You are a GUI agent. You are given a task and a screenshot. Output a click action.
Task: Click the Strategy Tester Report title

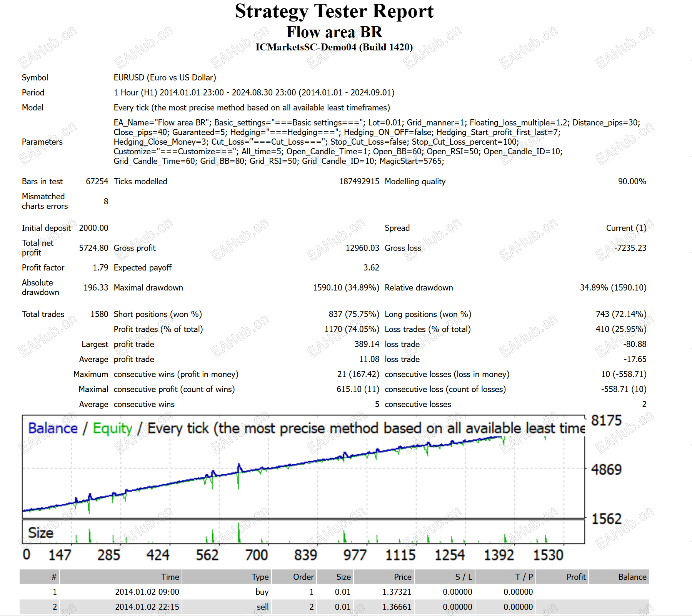(x=334, y=12)
